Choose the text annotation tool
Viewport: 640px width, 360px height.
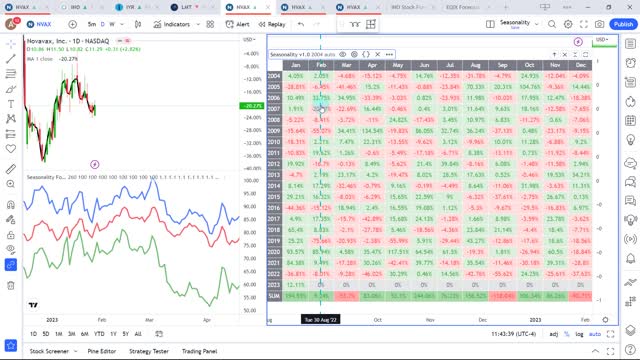click(11, 104)
